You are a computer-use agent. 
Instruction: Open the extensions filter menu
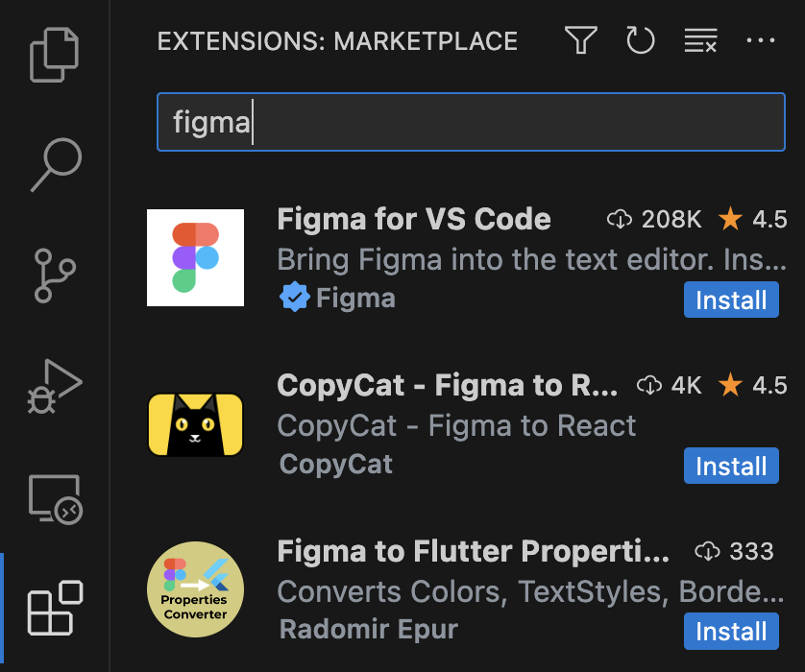(x=580, y=41)
